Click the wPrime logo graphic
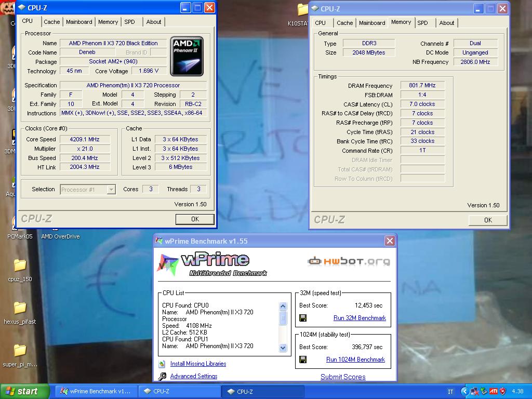 [x=212, y=264]
